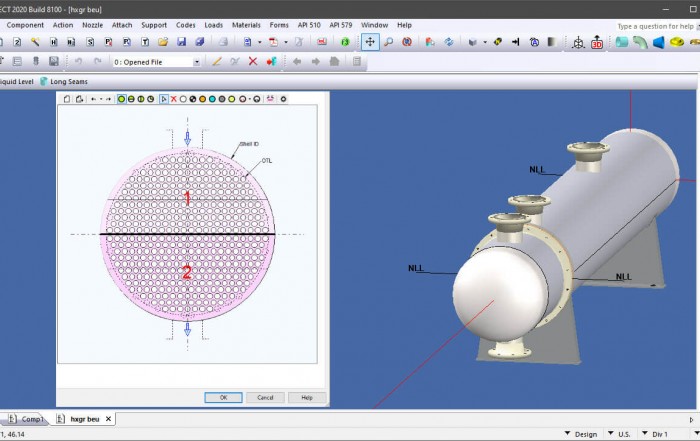Click the OK button in layout dialog
700x441 pixels.
[x=223, y=397]
